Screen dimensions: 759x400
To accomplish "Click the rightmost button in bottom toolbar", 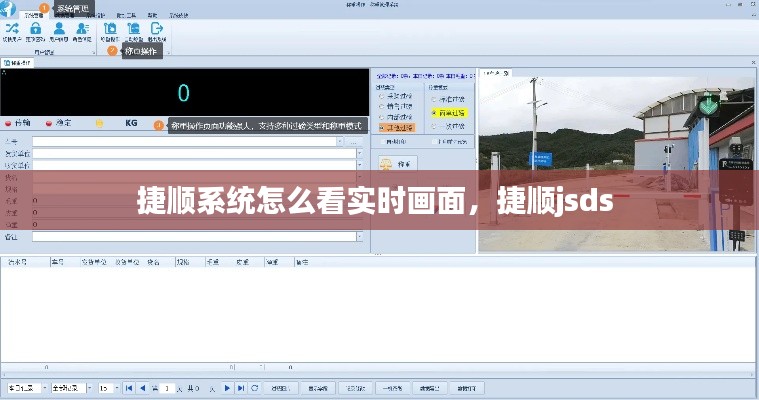I will click(466, 387).
